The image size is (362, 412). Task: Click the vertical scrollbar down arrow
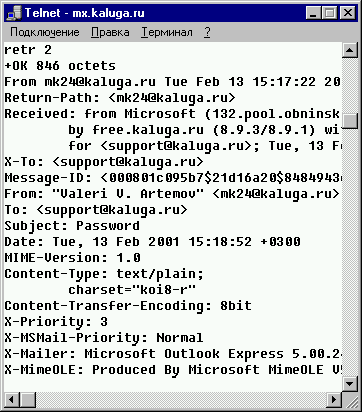click(349, 384)
